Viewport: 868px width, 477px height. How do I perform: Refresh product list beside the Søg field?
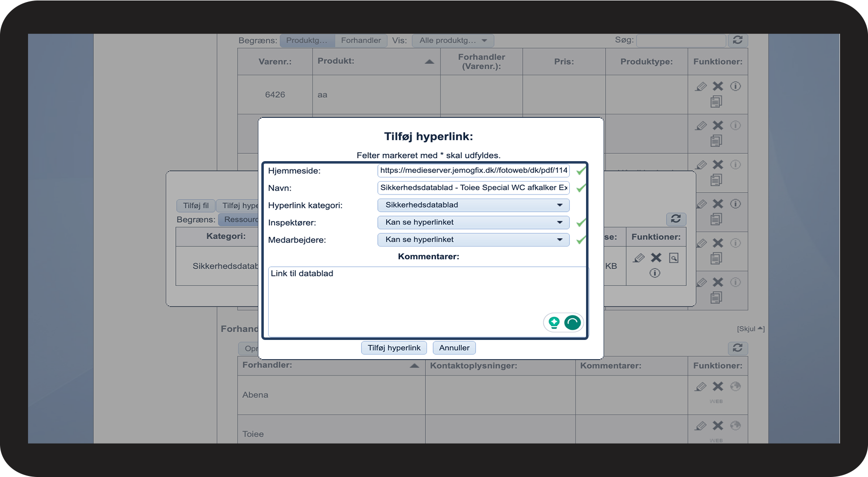[x=737, y=40]
